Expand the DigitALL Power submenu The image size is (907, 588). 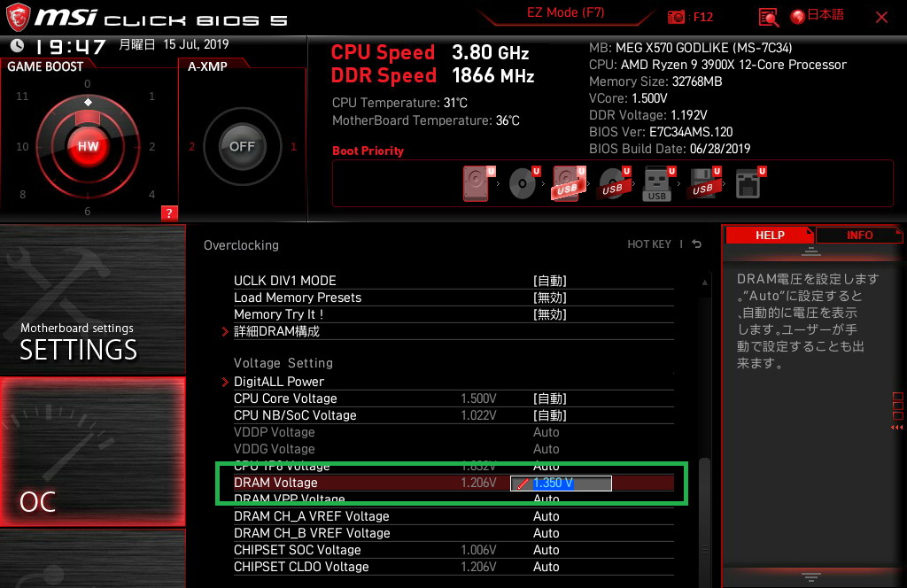tap(279, 382)
